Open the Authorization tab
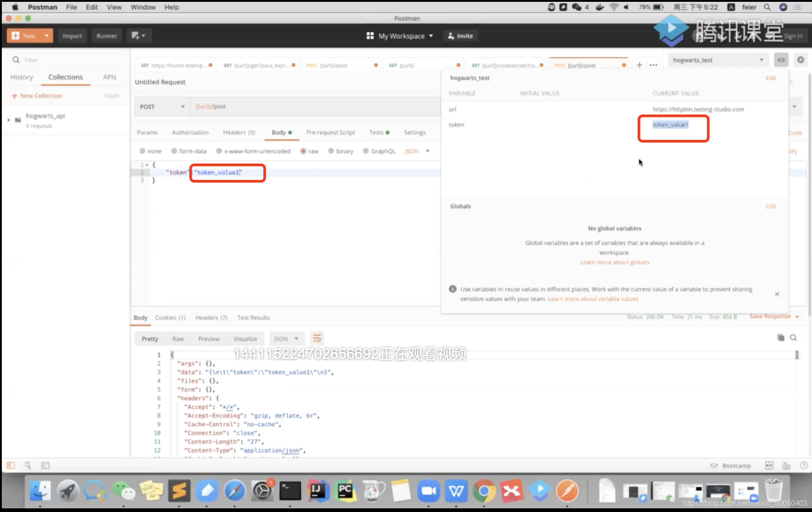The image size is (812, 512). (190, 133)
